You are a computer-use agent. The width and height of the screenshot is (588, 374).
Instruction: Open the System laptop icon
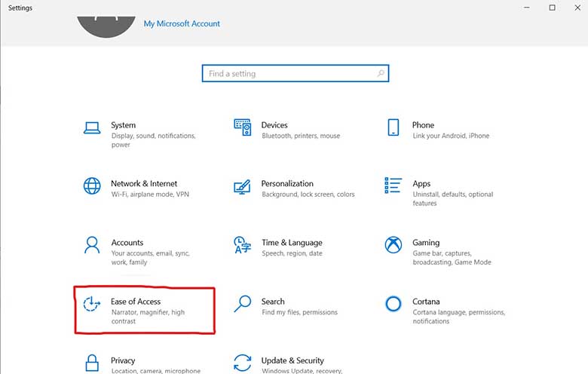[x=92, y=128]
